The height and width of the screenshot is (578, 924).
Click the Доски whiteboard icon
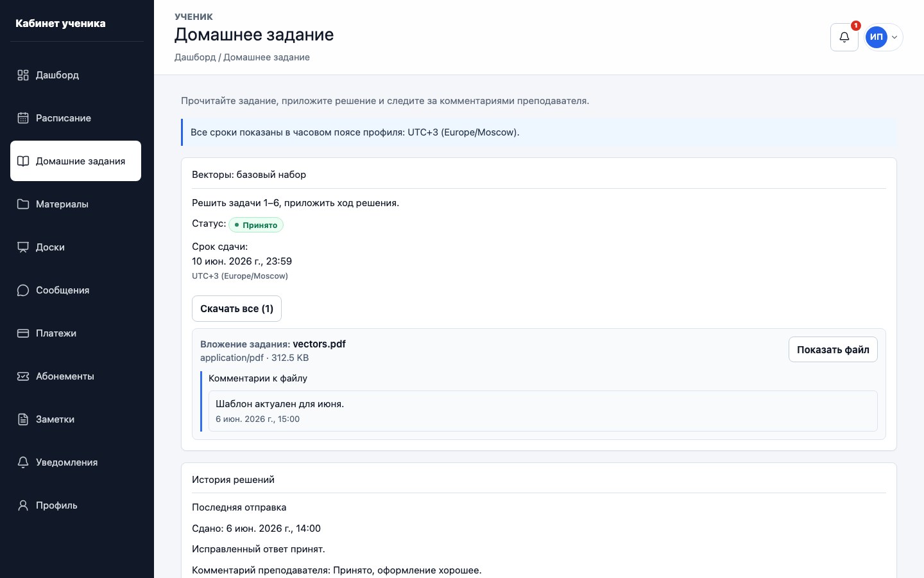(x=23, y=247)
